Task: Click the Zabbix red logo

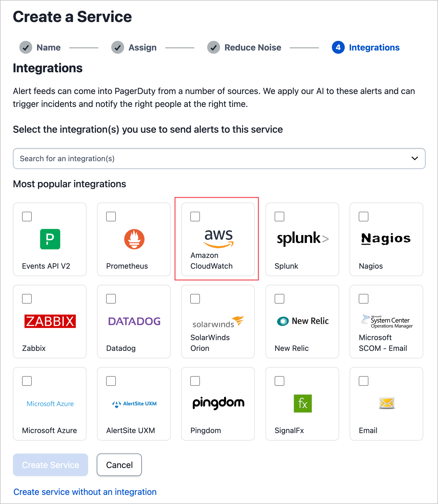Action: click(x=50, y=321)
